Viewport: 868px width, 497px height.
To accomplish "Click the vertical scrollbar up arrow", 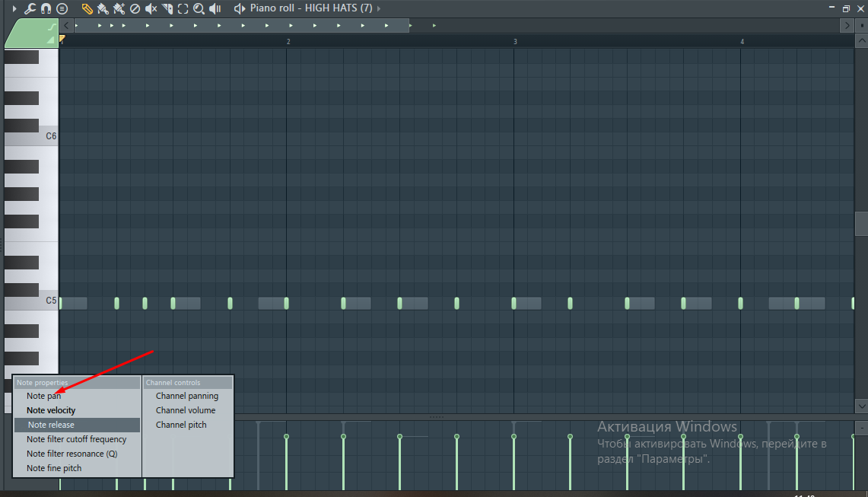I will tap(861, 41).
